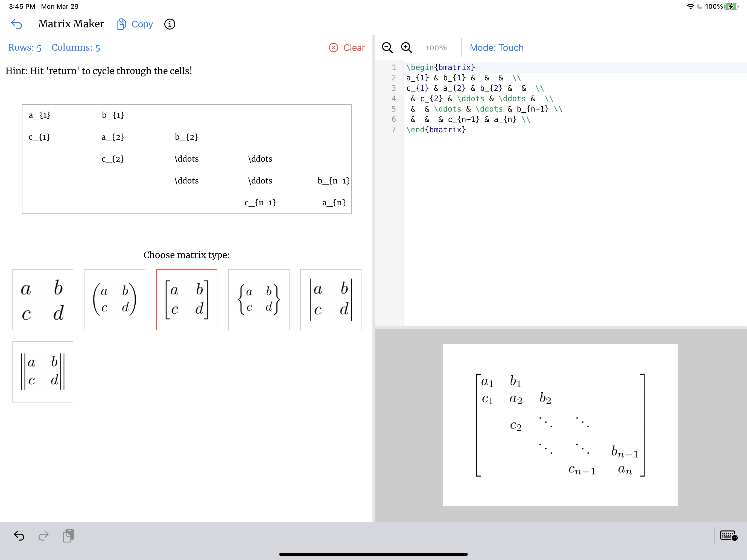The width and height of the screenshot is (747, 560).
Task: Tap the hide keyboard icon
Action: click(x=728, y=536)
